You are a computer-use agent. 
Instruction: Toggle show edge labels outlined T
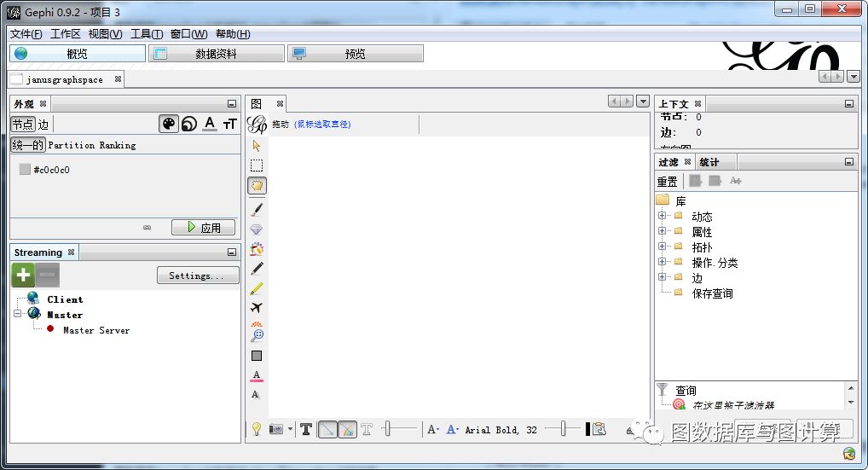(367, 429)
